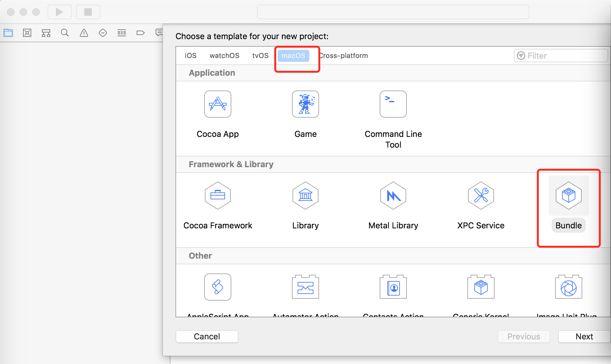611x364 pixels.
Task: Click the Stop button in toolbar
Action: pyautogui.click(x=88, y=12)
